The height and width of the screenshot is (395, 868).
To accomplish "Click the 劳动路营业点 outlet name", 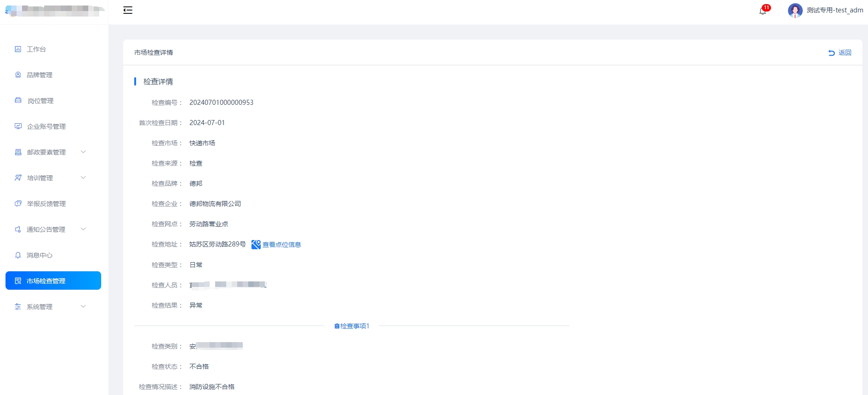I will click(x=209, y=224).
